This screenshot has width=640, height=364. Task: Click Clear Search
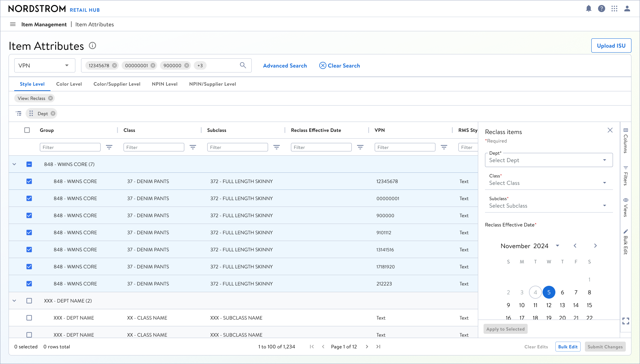340,66
